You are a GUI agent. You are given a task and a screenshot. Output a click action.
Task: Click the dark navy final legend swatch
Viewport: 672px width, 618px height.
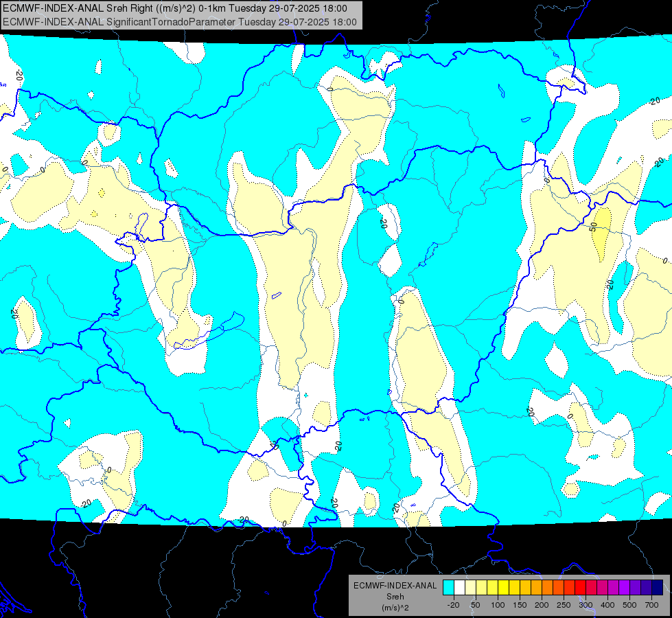coord(658,587)
